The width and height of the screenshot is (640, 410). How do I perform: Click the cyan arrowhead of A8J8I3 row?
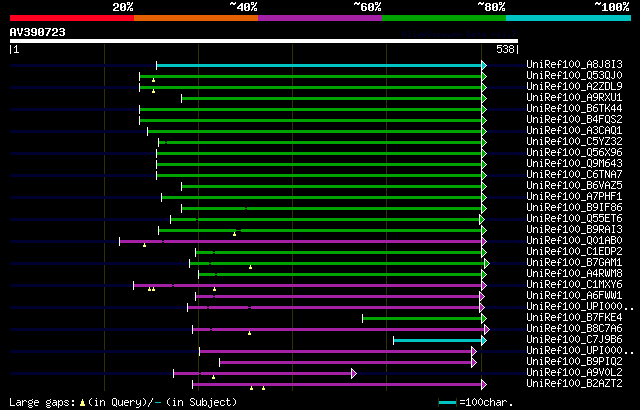[x=484, y=65]
